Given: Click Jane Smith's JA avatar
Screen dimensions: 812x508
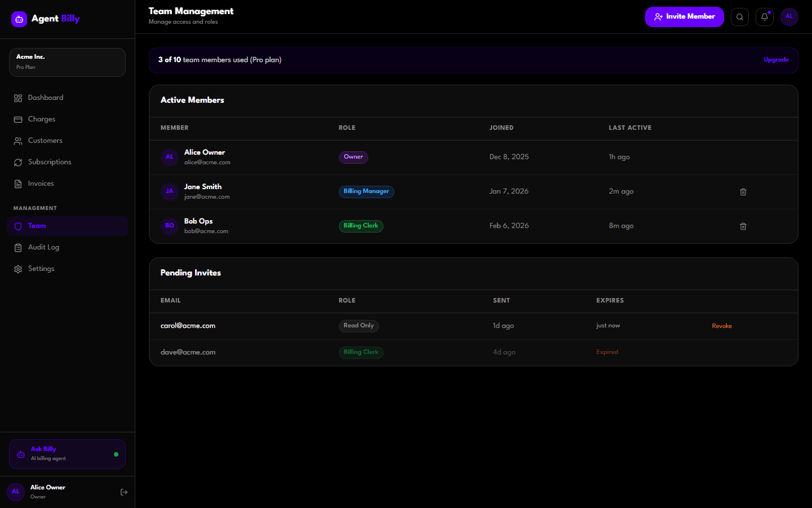Looking at the screenshot, I should [x=170, y=191].
